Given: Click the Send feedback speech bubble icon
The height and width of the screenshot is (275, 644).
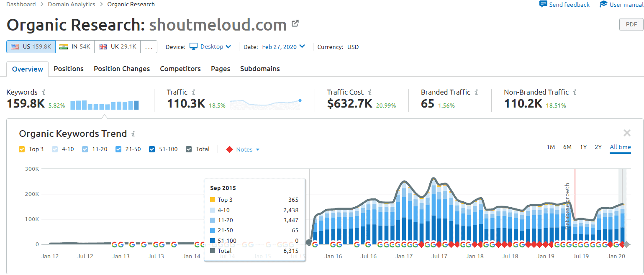Looking at the screenshot, I should [x=543, y=4].
